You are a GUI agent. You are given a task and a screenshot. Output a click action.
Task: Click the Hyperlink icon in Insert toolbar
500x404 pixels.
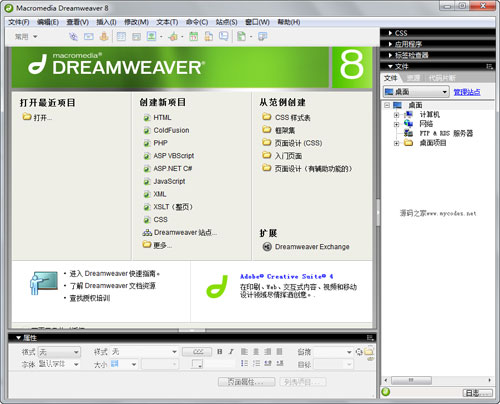[x=73, y=36]
